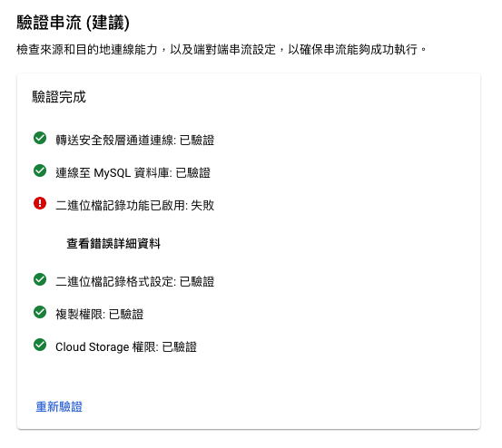
Task: Select text 複製權限: 已驗證
Action: [x=100, y=314]
